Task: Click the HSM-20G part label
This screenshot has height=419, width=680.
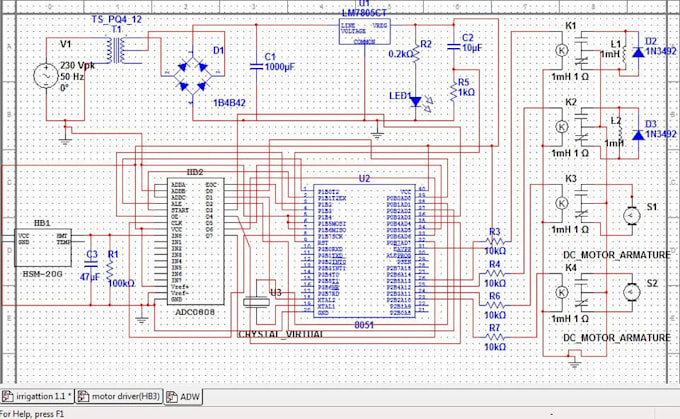Action: point(42,274)
